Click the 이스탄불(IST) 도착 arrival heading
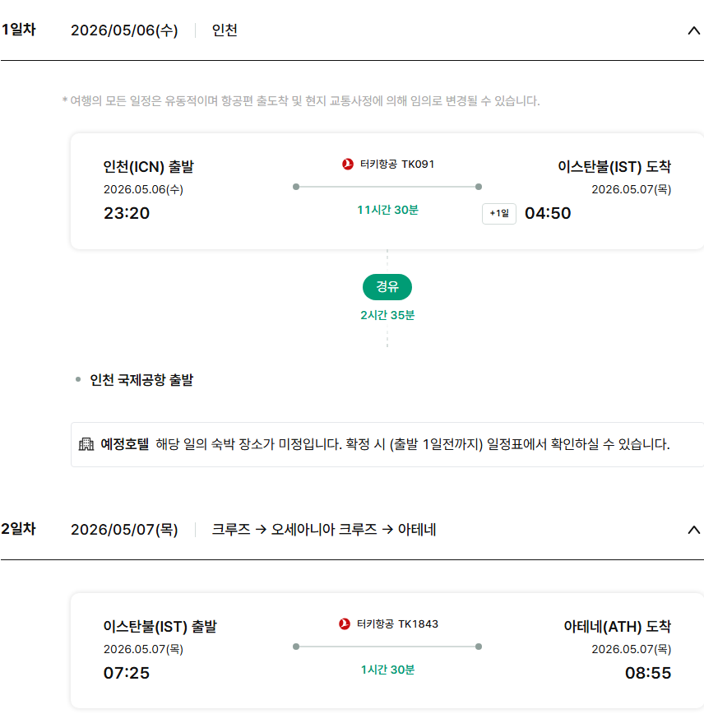The image size is (704, 728). click(614, 167)
